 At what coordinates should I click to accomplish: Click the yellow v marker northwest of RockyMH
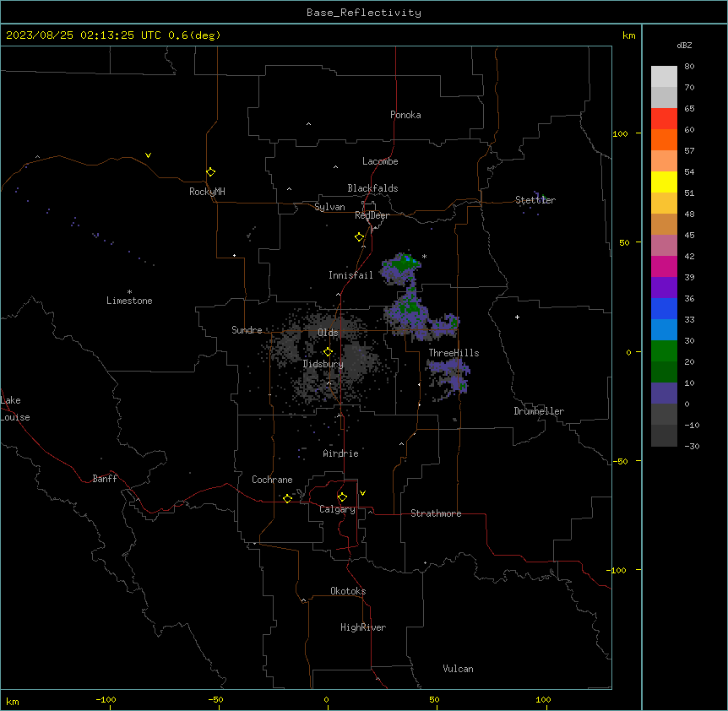pos(148,155)
